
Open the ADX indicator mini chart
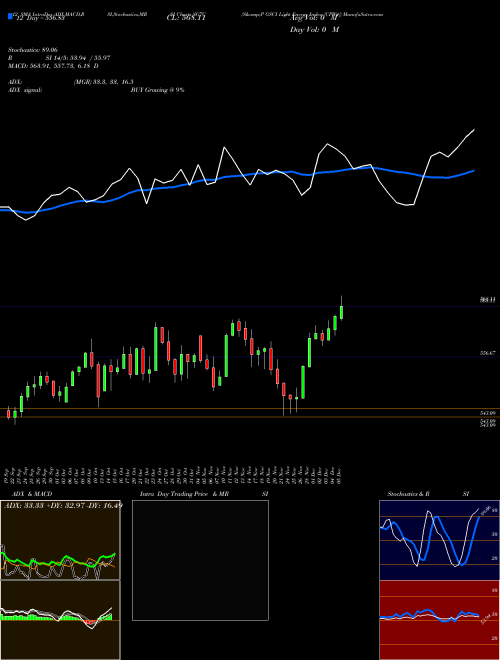pos(60,540)
